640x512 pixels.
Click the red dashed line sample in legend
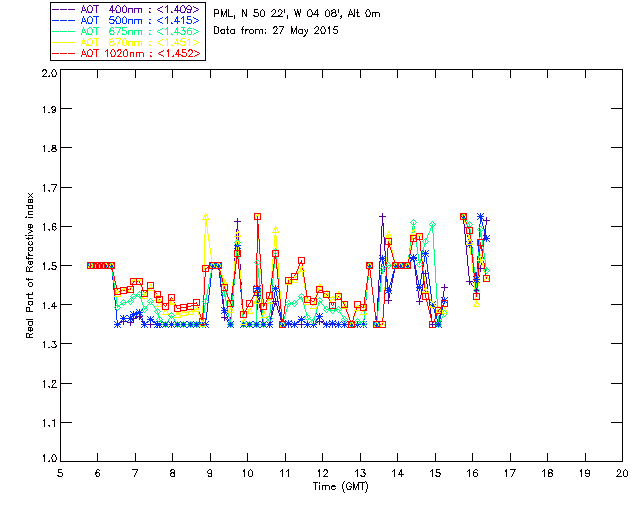click(x=64, y=53)
